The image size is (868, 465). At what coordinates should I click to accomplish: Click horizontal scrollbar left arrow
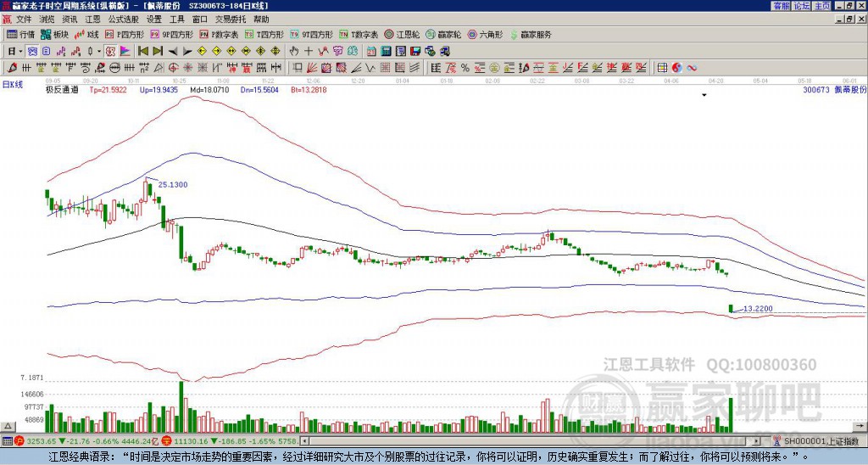tap(304, 441)
